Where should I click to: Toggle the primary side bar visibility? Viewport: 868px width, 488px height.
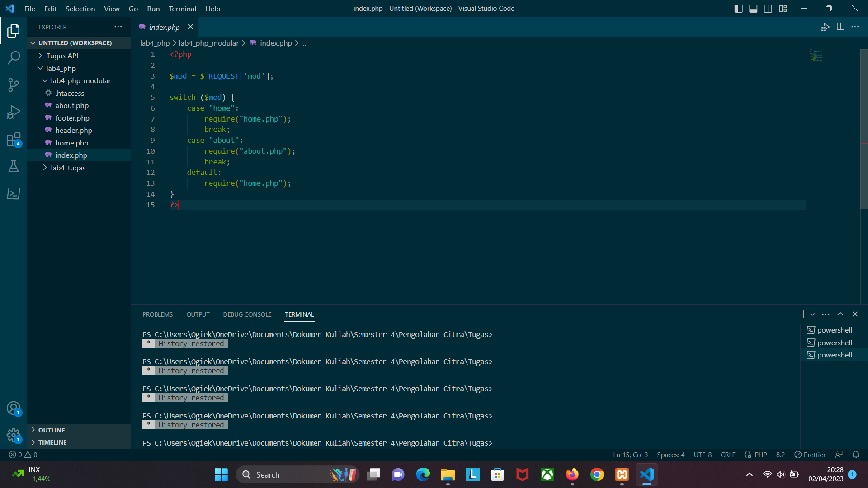pos(738,8)
